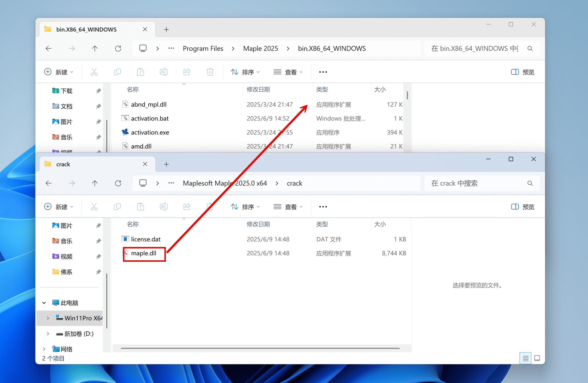The width and height of the screenshot is (588, 383).
Task: Open the New button in crack toolbar
Action: point(59,207)
